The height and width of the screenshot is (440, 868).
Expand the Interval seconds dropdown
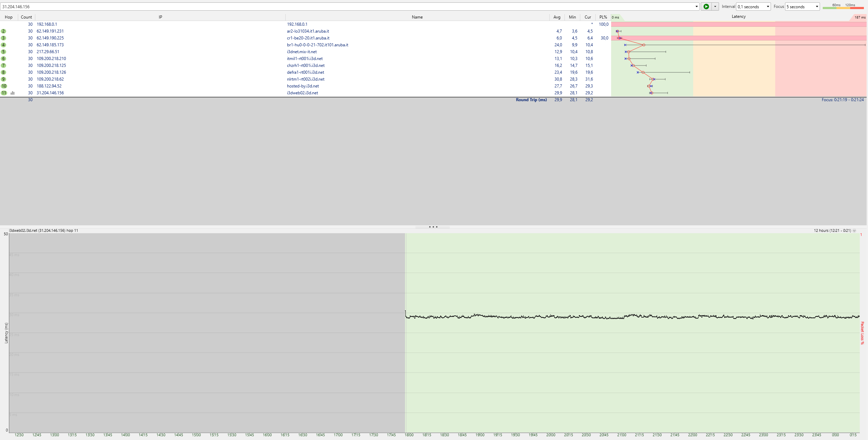point(768,7)
